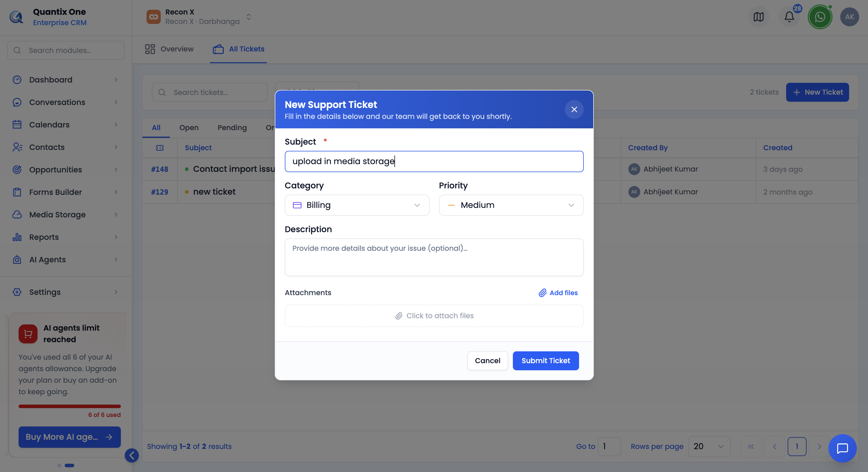
Task: Close the New Support Ticket dialog
Action: click(574, 109)
